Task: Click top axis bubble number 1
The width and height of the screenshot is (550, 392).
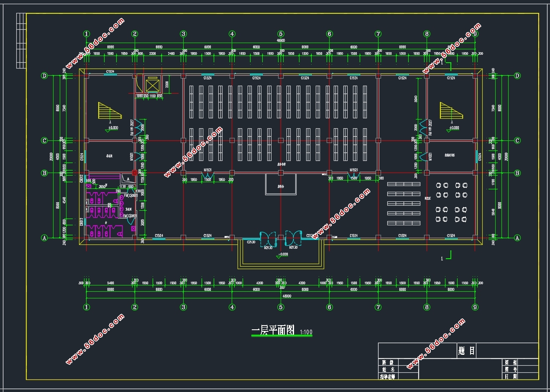Action: [x=86, y=34]
